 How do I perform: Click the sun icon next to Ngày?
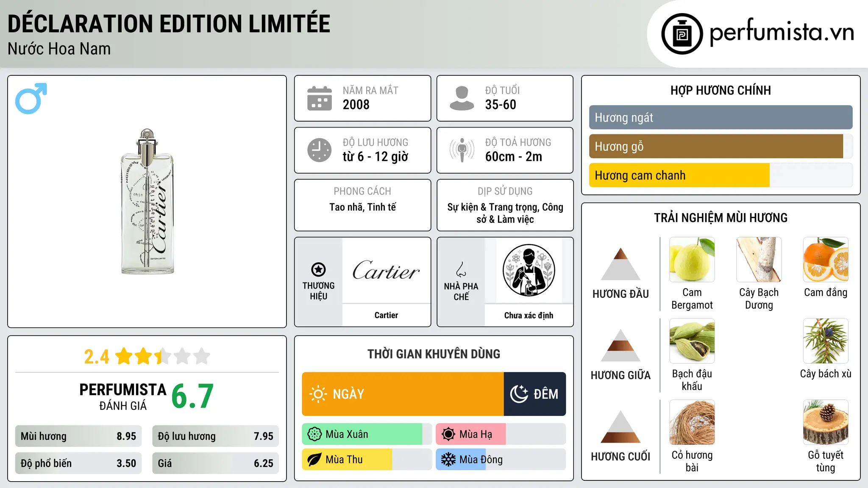pos(318,394)
